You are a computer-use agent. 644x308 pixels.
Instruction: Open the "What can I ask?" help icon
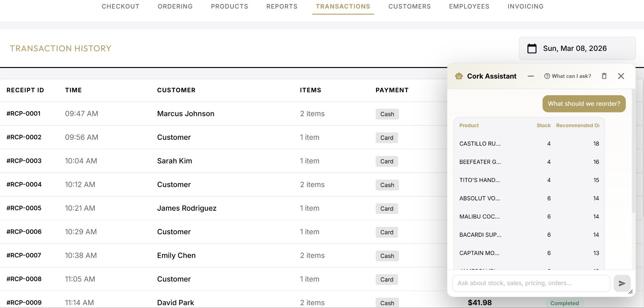[x=547, y=76]
